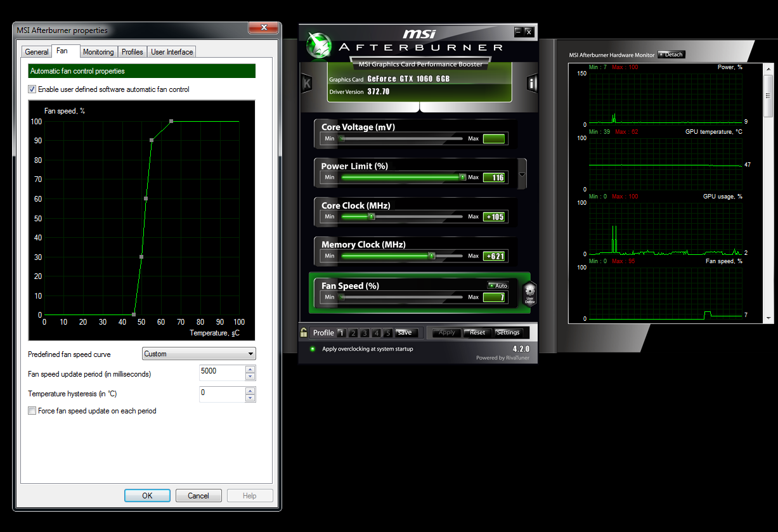Open the information i side button
The width and height of the screenshot is (778, 532).
pyautogui.click(x=533, y=82)
